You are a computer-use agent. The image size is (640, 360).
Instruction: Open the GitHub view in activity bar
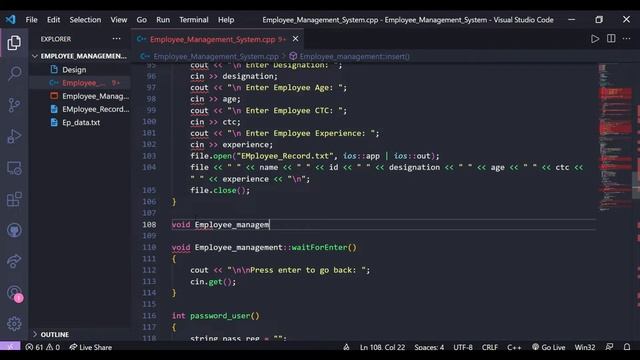click(14, 231)
